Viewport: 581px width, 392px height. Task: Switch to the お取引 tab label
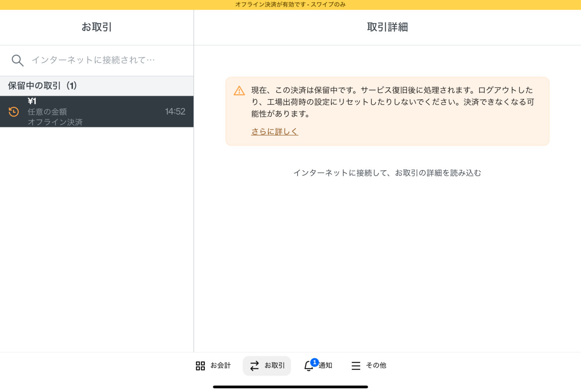click(275, 365)
